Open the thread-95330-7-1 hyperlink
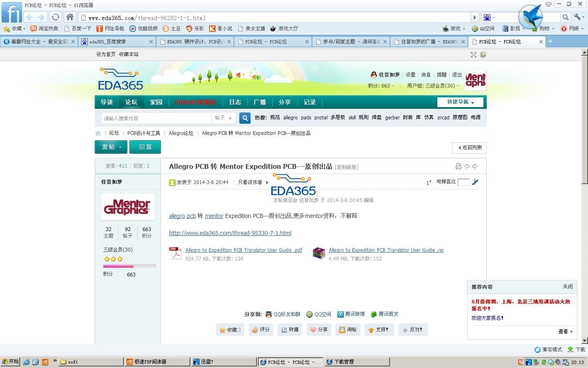 (230, 233)
